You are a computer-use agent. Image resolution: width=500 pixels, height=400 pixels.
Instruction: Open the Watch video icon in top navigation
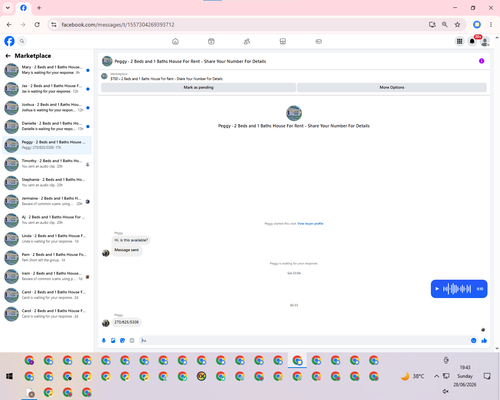point(211,41)
